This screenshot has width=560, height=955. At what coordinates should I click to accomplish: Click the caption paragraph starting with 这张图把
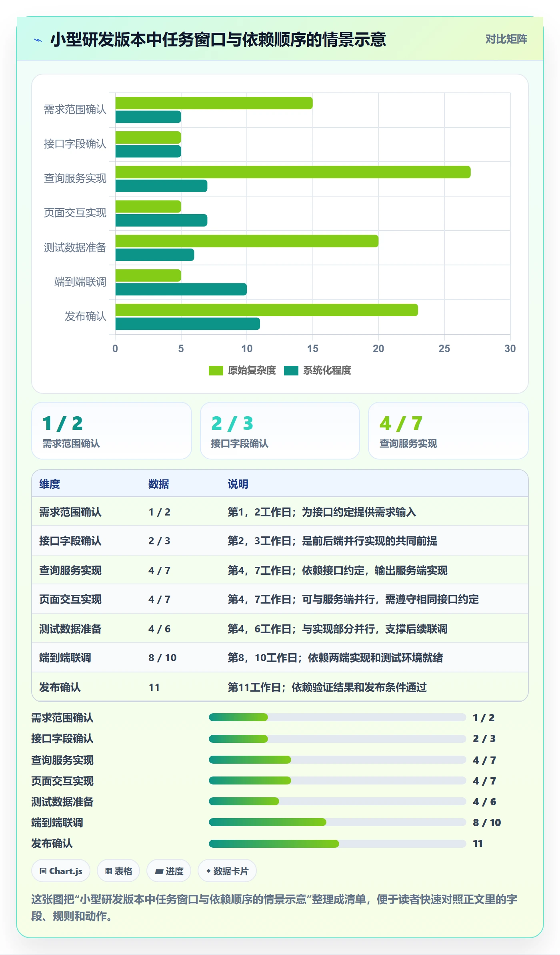[274, 907]
